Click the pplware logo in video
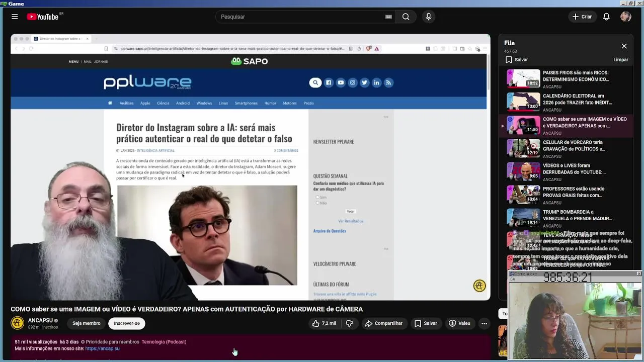The image size is (644, 362). tap(147, 82)
